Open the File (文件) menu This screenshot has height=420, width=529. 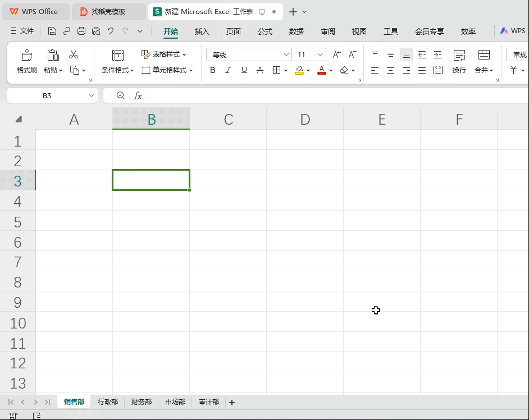click(x=22, y=31)
